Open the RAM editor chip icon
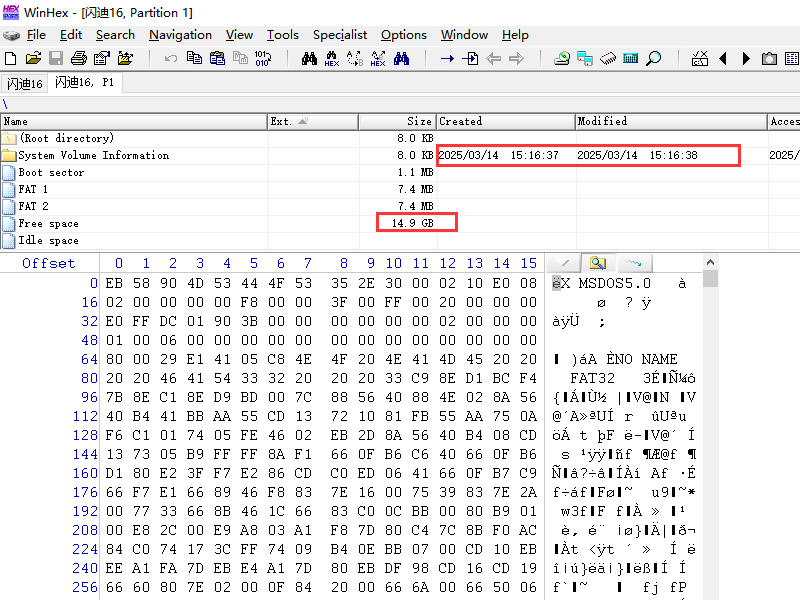The height and width of the screenshot is (600, 800). click(x=608, y=59)
